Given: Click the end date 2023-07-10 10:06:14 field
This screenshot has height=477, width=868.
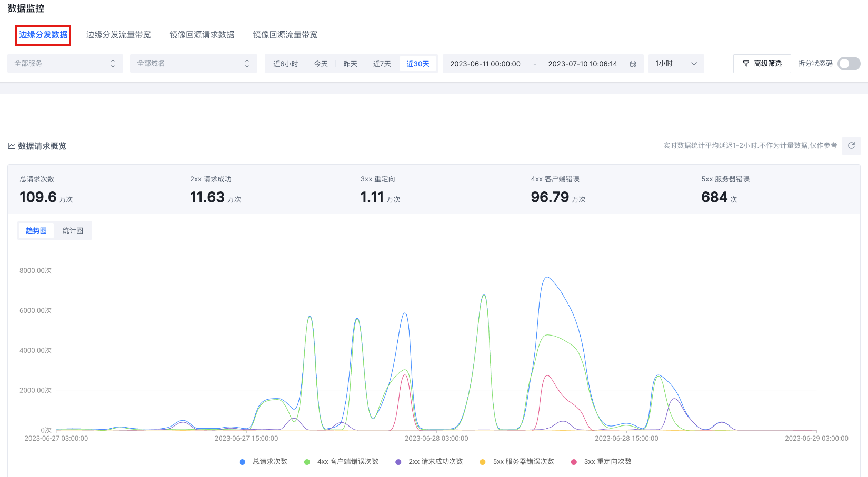Looking at the screenshot, I should tap(583, 64).
